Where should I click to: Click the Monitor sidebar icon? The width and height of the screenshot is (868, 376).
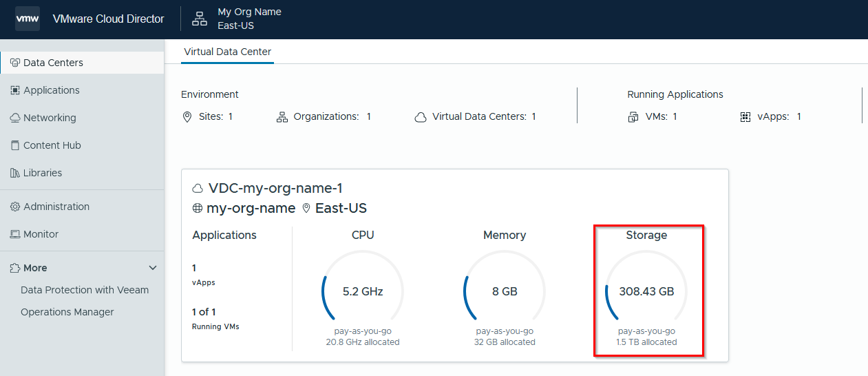tap(15, 234)
